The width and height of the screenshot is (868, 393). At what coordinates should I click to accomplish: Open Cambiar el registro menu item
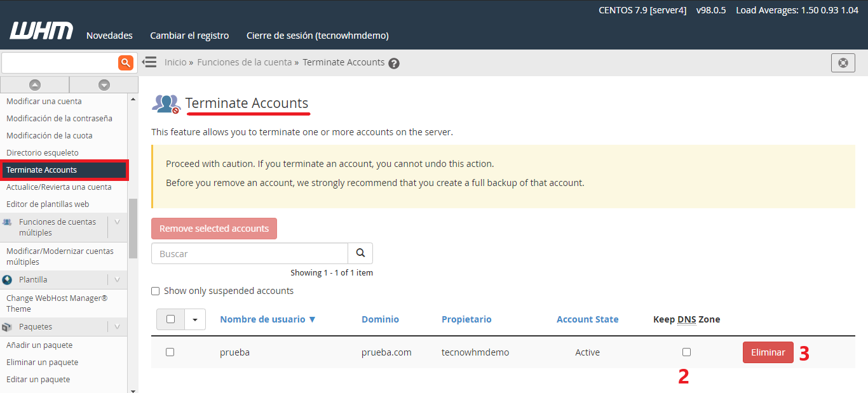pos(189,36)
